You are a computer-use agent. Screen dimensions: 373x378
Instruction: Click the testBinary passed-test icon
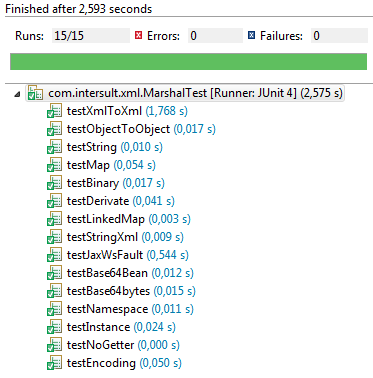[54, 183]
